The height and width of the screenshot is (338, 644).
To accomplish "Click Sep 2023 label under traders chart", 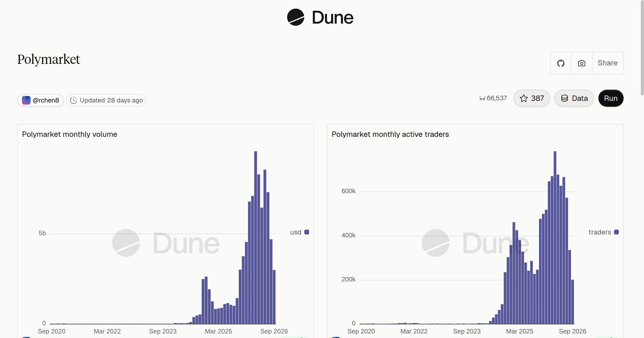I will (467, 331).
